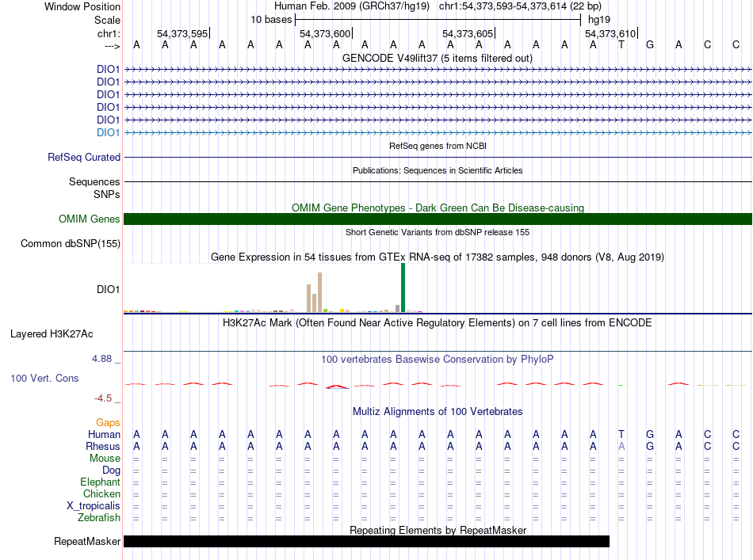Open OMIM Genes track settings label

click(x=90, y=219)
